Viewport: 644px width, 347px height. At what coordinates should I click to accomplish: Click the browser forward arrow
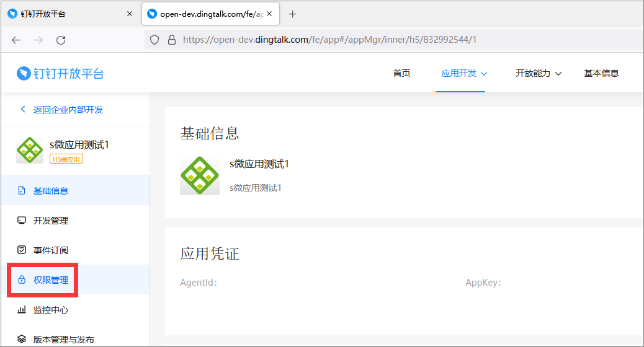click(x=38, y=40)
